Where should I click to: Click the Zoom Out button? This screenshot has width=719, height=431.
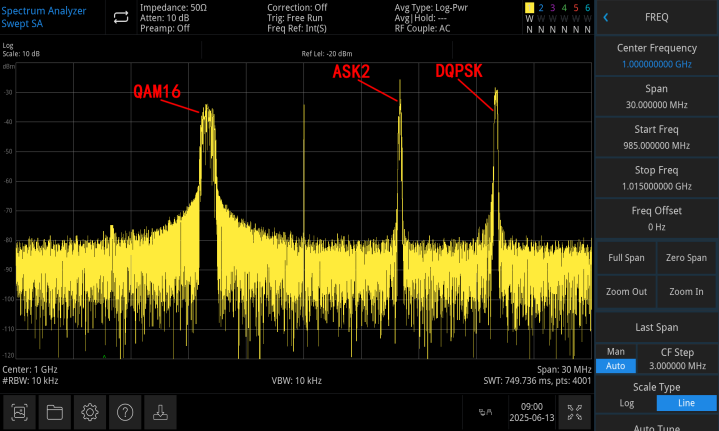coord(626,292)
